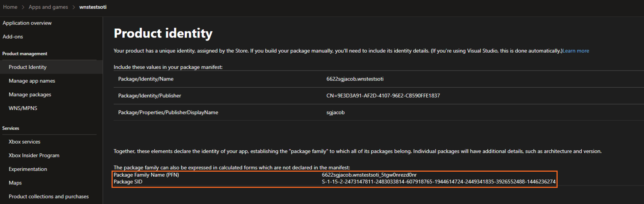
Task: Click the Package SID value text
Action: coord(438,182)
